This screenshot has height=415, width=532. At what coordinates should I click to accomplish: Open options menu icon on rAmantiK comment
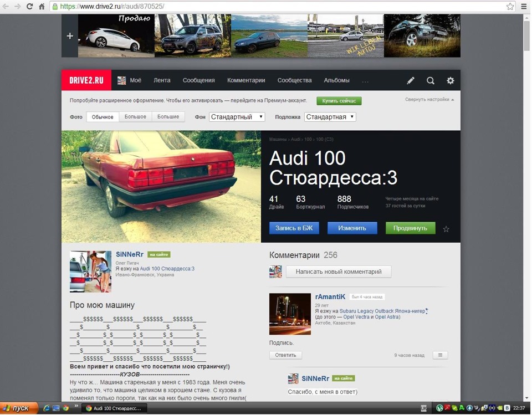pyautogui.click(x=440, y=355)
